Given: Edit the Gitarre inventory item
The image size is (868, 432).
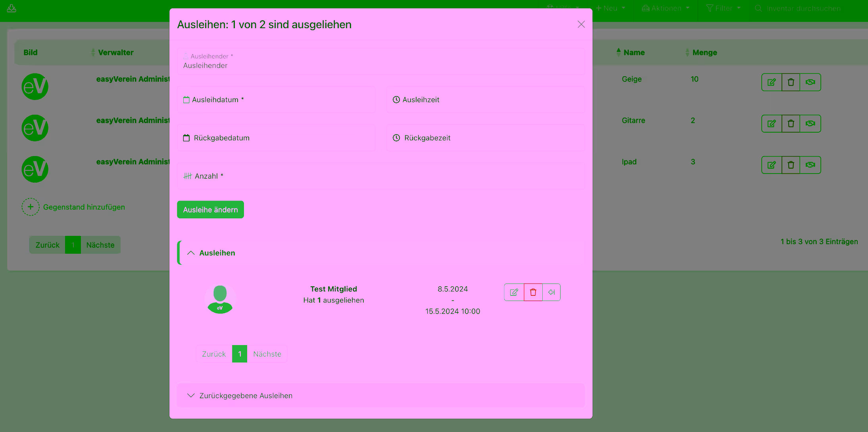Looking at the screenshot, I should click(772, 123).
